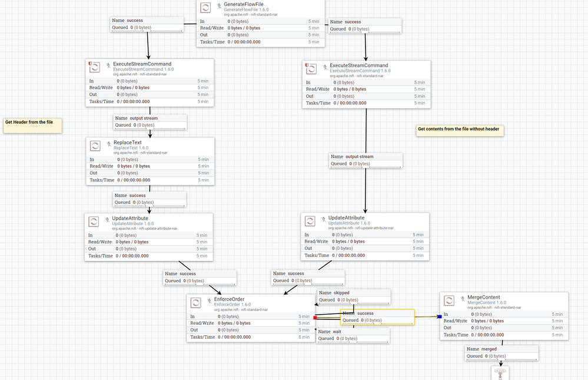Click the EnforceOrder processor icon
The width and height of the screenshot is (588, 380).
[x=195, y=303]
